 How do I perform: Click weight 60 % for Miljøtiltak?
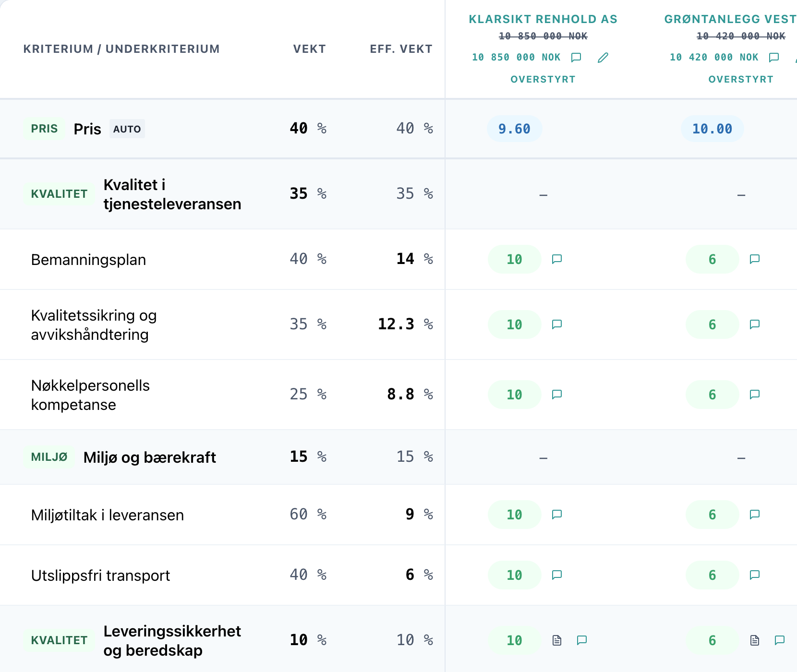308,515
